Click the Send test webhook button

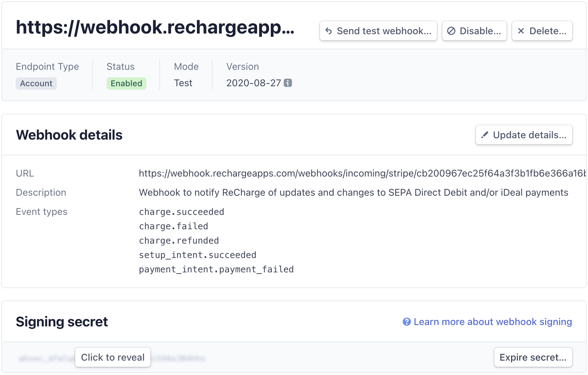[378, 31]
